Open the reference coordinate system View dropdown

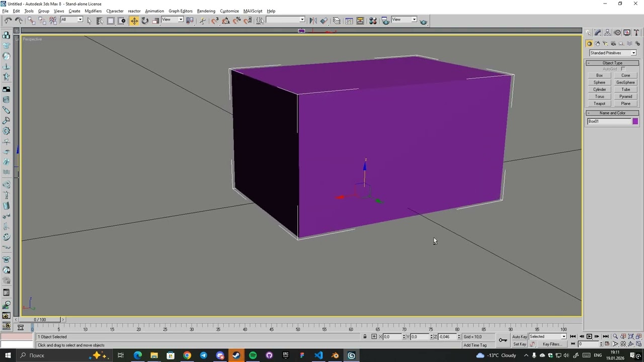pyautogui.click(x=172, y=20)
